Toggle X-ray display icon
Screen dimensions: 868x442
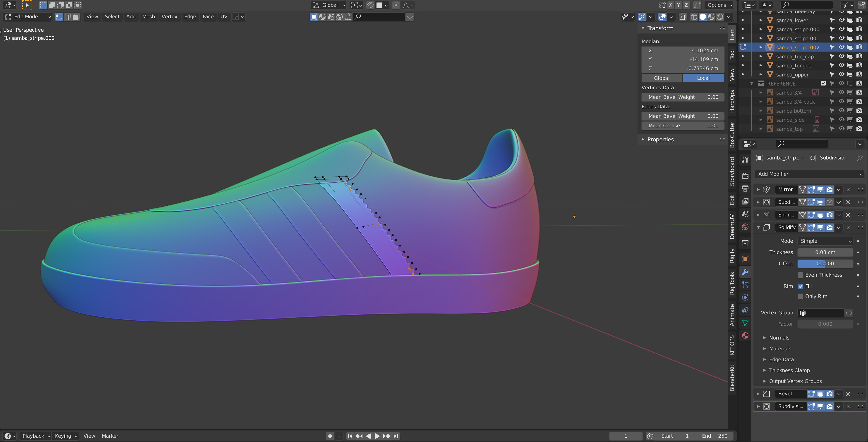point(682,17)
